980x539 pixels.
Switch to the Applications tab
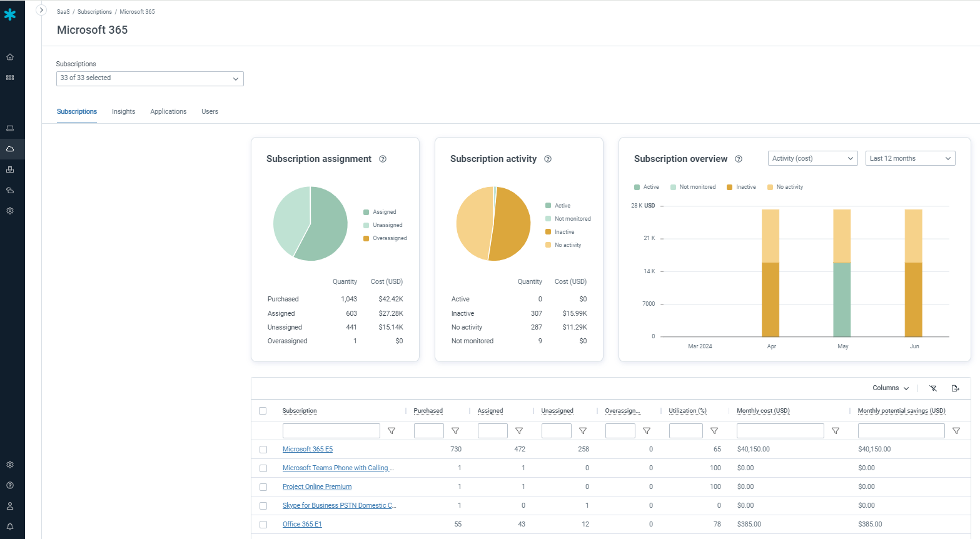click(168, 111)
